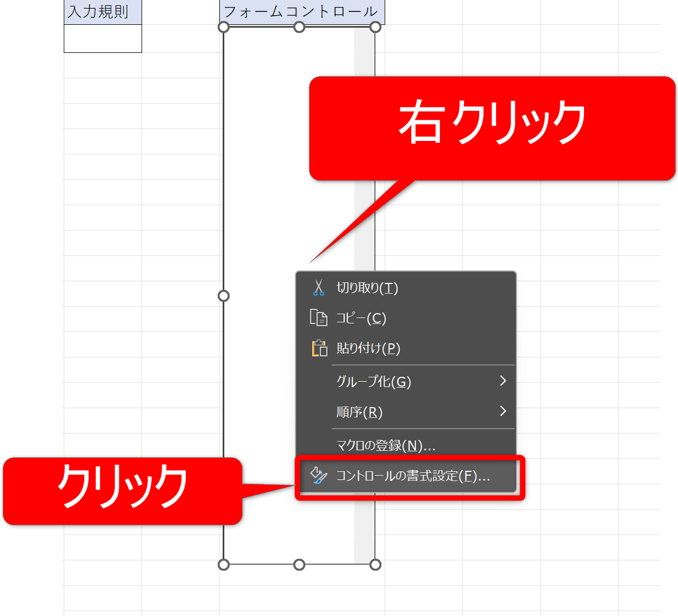This screenshot has height=616, width=678.
Task: Expand the 順序(R) submenu arrow
Action: point(503,411)
